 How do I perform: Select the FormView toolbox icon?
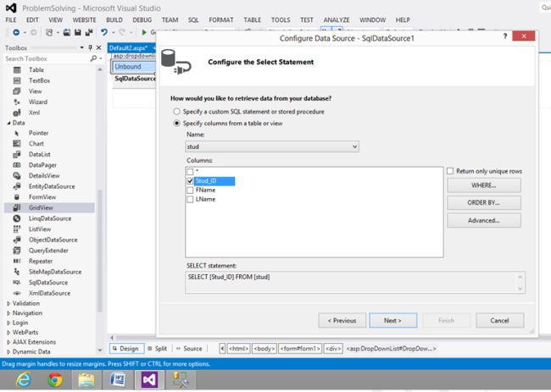tap(17, 197)
